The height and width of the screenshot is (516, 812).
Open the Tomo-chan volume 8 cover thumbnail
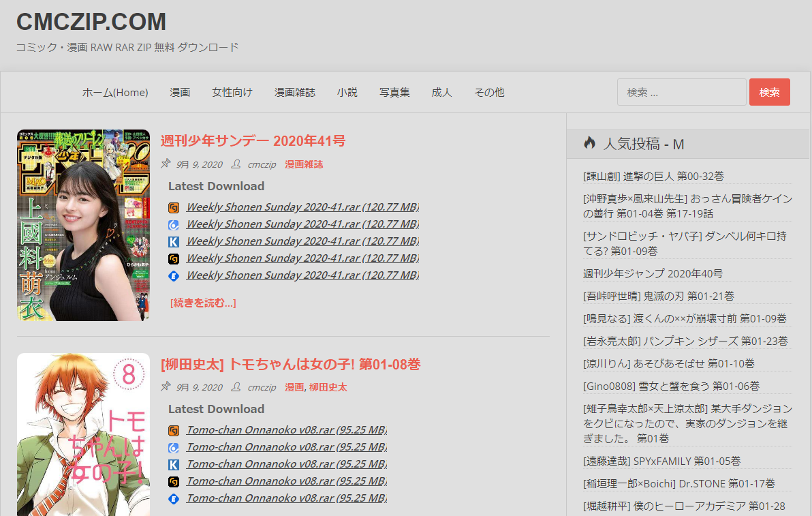pyautogui.click(x=83, y=435)
